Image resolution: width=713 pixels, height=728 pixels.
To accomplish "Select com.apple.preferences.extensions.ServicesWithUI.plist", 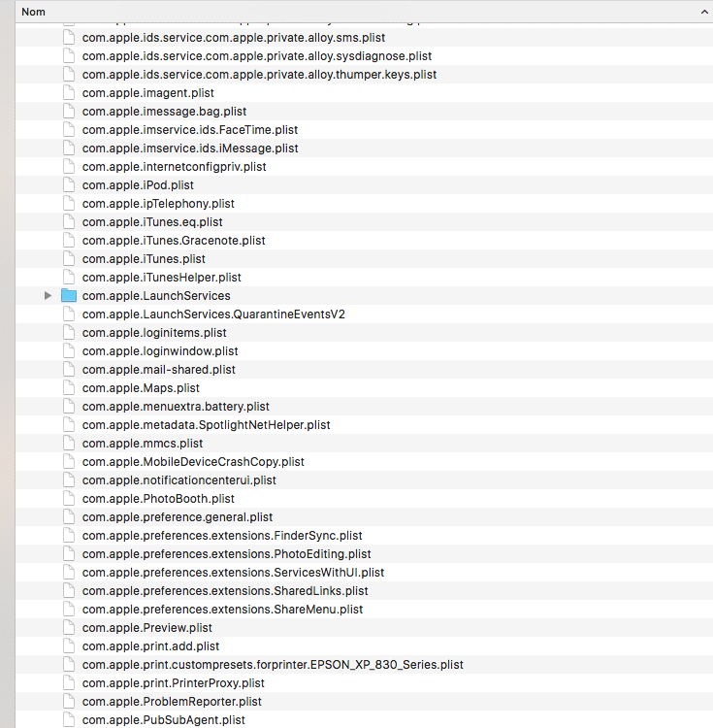I will coord(234,573).
